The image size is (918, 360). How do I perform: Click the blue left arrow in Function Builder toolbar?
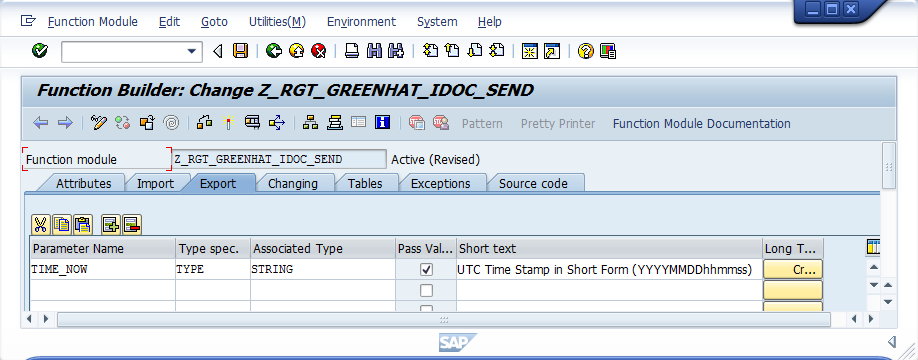coord(40,123)
